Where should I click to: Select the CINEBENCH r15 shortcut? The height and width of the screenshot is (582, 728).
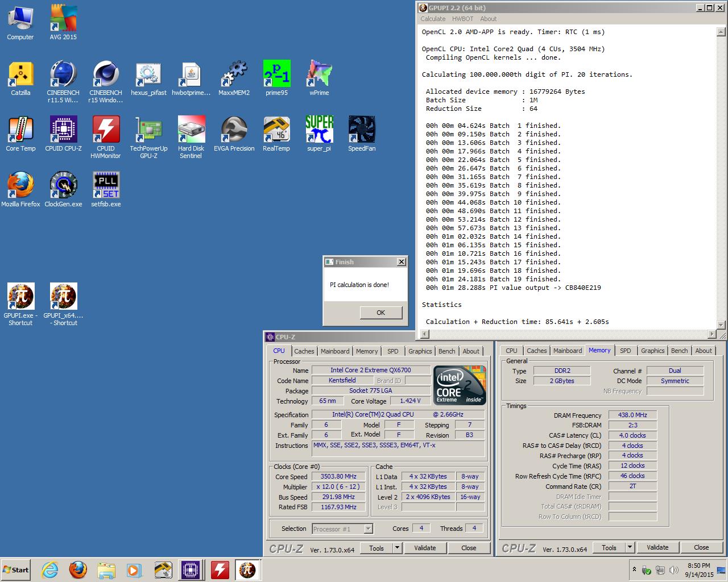[x=105, y=82]
